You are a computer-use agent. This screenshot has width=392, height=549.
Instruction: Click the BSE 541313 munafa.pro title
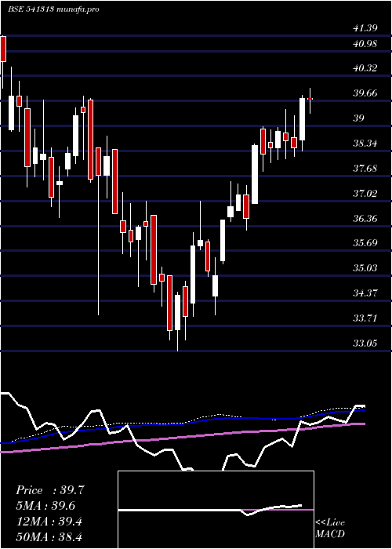[53, 9]
